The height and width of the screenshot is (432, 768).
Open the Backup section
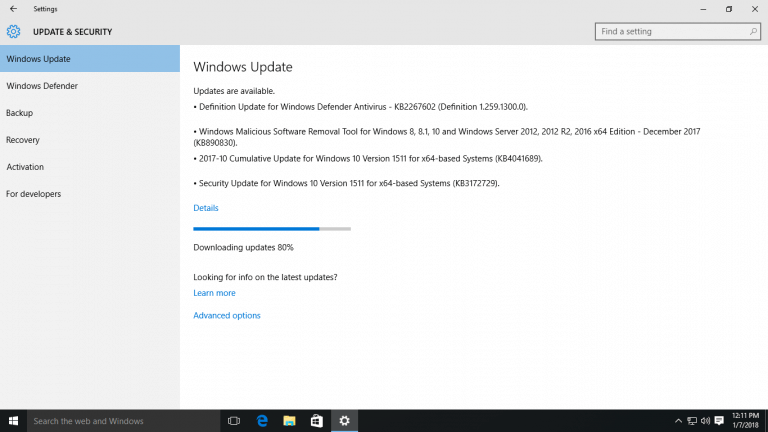coord(90,113)
